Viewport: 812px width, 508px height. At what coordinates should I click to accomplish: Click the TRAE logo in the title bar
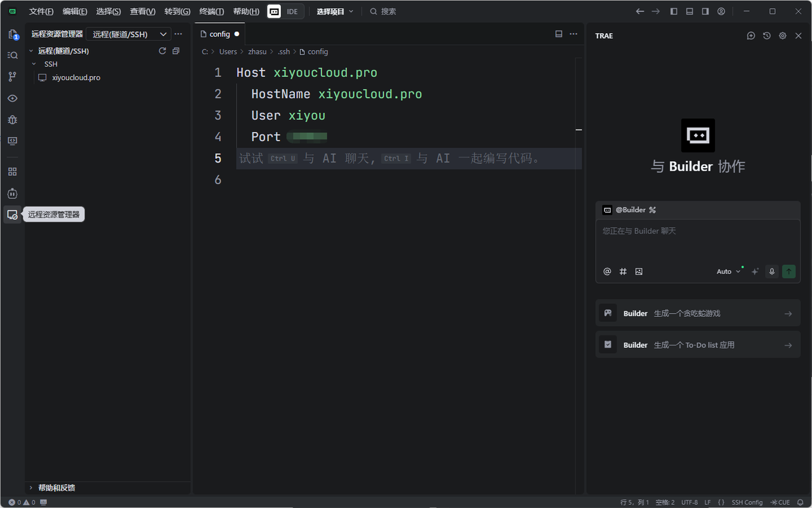[x=12, y=11]
